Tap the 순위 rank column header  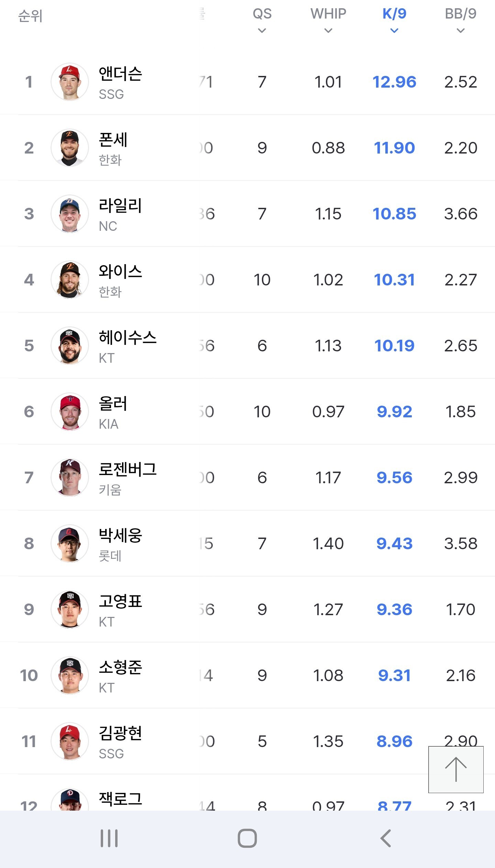pyautogui.click(x=30, y=16)
